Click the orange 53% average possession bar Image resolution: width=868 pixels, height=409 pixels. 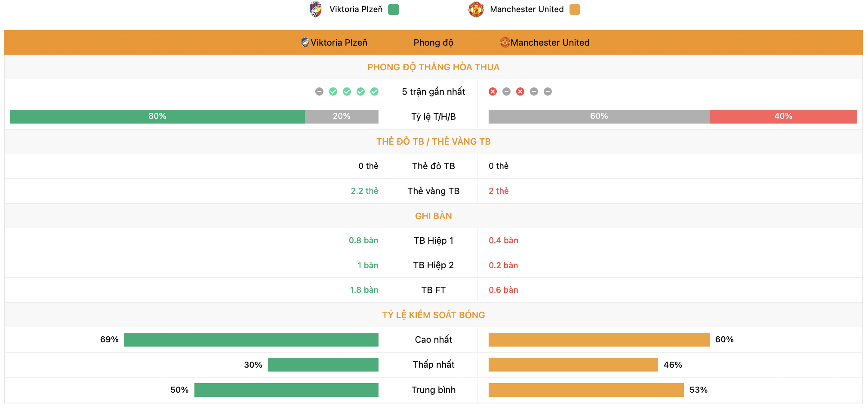[586, 390]
